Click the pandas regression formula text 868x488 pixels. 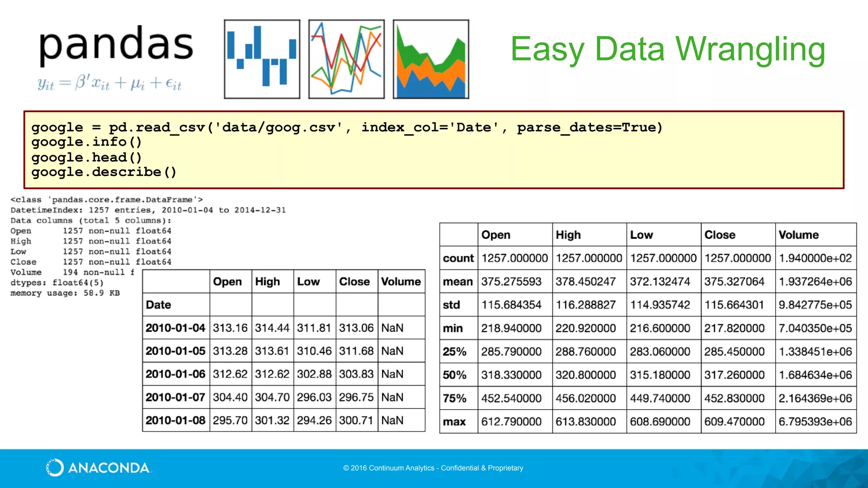click(x=110, y=83)
